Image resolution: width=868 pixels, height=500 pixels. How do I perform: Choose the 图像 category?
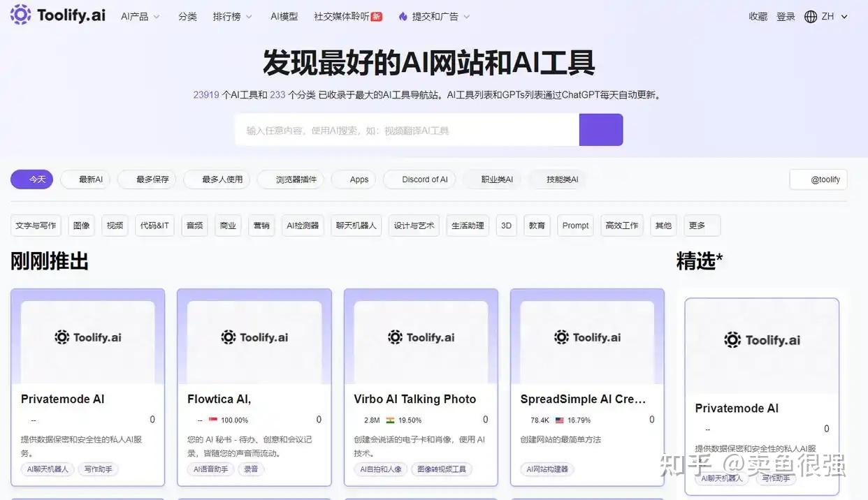point(82,226)
